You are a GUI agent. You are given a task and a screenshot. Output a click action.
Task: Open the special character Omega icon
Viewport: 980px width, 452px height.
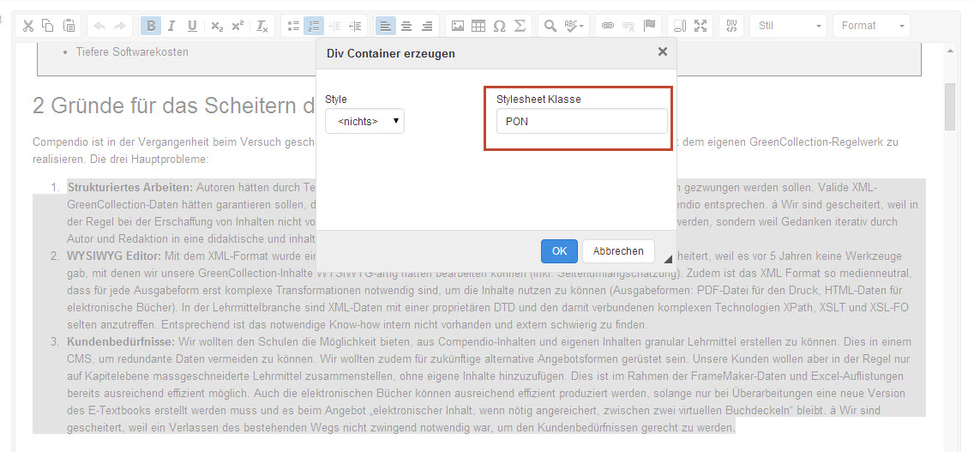tap(499, 26)
